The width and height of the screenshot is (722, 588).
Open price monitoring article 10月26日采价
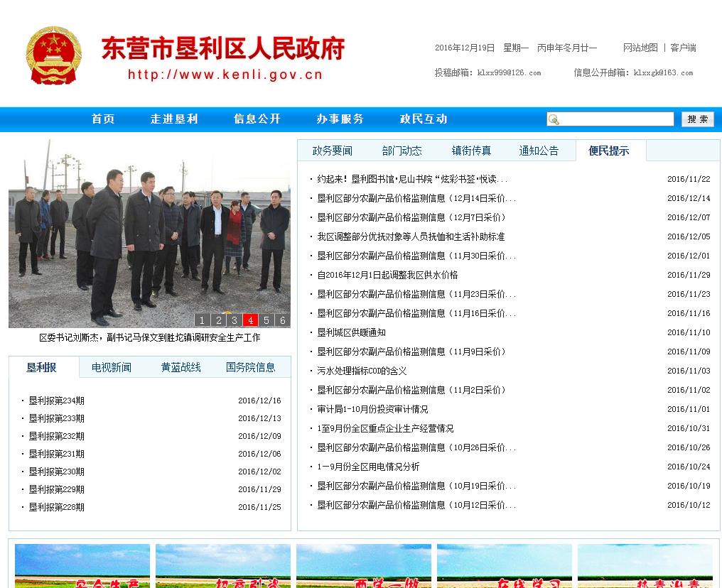click(x=416, y=447)
